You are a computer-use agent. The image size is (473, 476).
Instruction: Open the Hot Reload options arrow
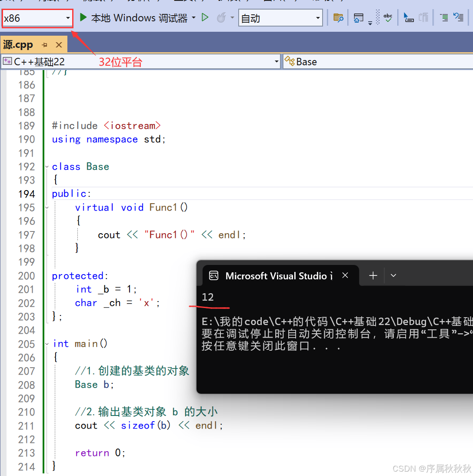(x=233, y=17)
